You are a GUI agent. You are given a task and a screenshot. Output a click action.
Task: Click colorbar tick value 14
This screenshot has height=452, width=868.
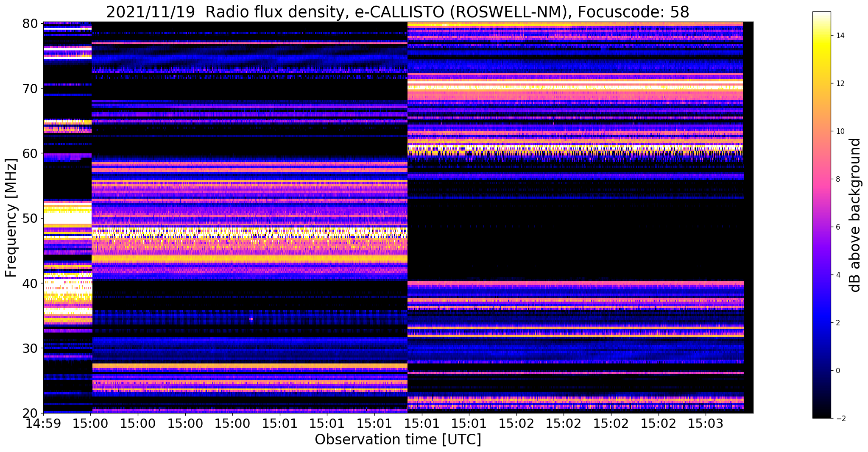[840, 36]
